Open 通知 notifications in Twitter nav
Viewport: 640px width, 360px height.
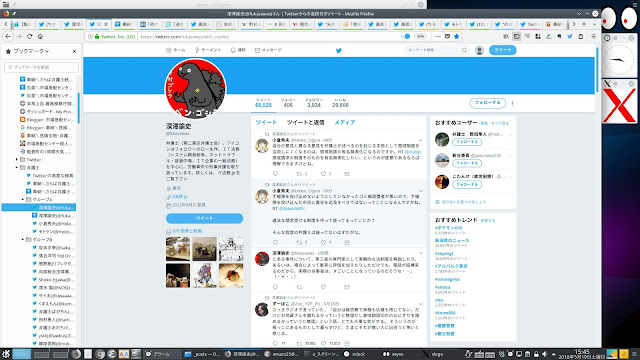point(238,50)
